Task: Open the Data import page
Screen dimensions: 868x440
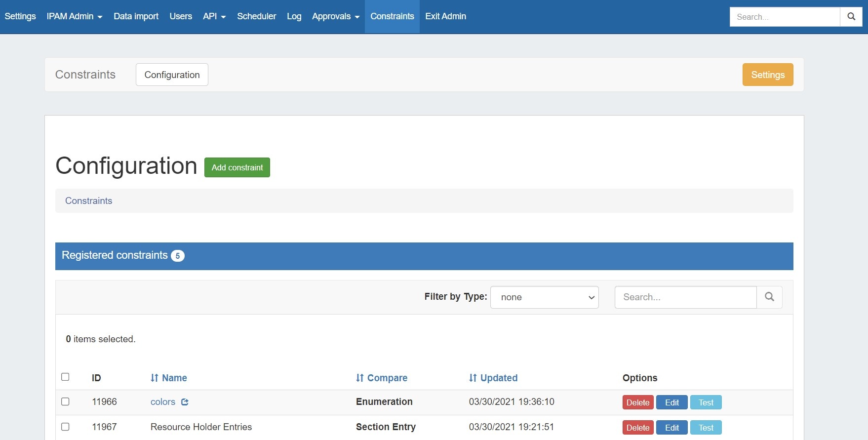Action: coord(136,16)
